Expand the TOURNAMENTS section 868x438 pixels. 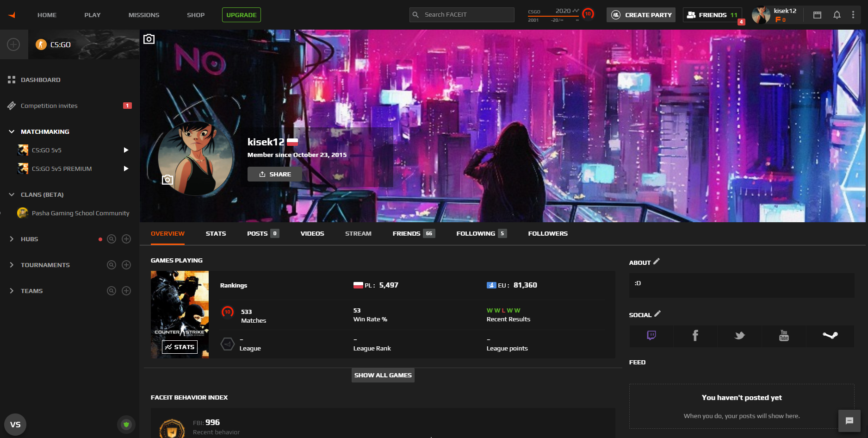[12, 265]
